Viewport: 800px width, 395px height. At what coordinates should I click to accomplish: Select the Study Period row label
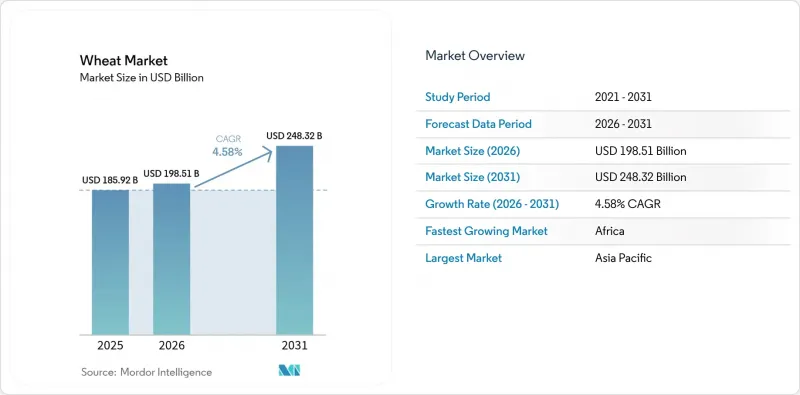tap(458, 97)
